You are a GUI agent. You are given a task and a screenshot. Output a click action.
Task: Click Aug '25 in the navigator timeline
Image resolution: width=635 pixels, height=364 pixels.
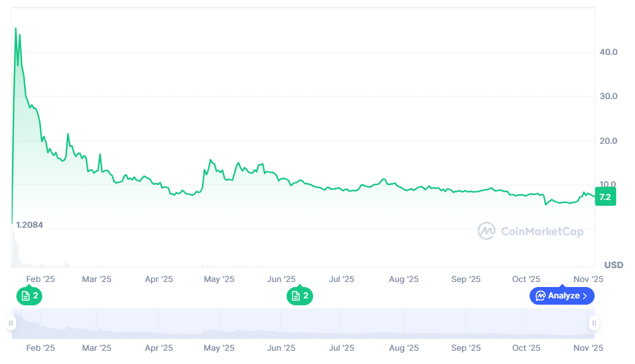pos(403,348)
